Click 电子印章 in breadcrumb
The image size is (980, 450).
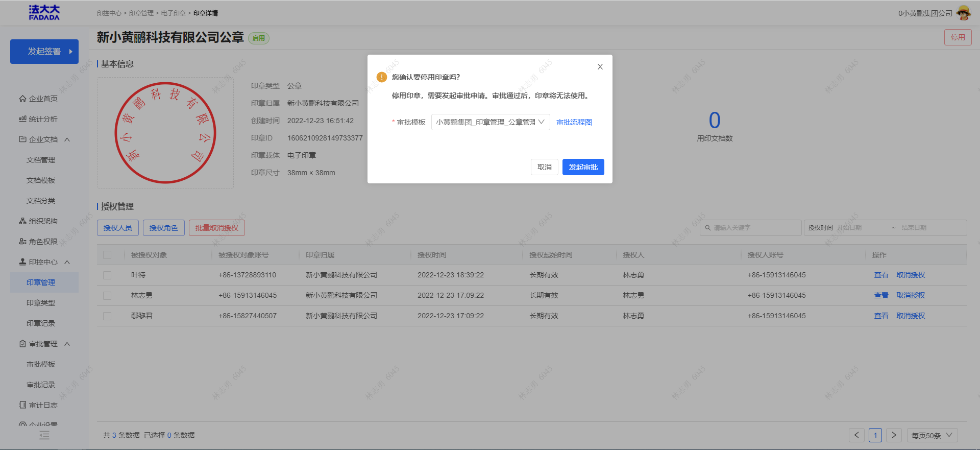[x=174, y=13]
